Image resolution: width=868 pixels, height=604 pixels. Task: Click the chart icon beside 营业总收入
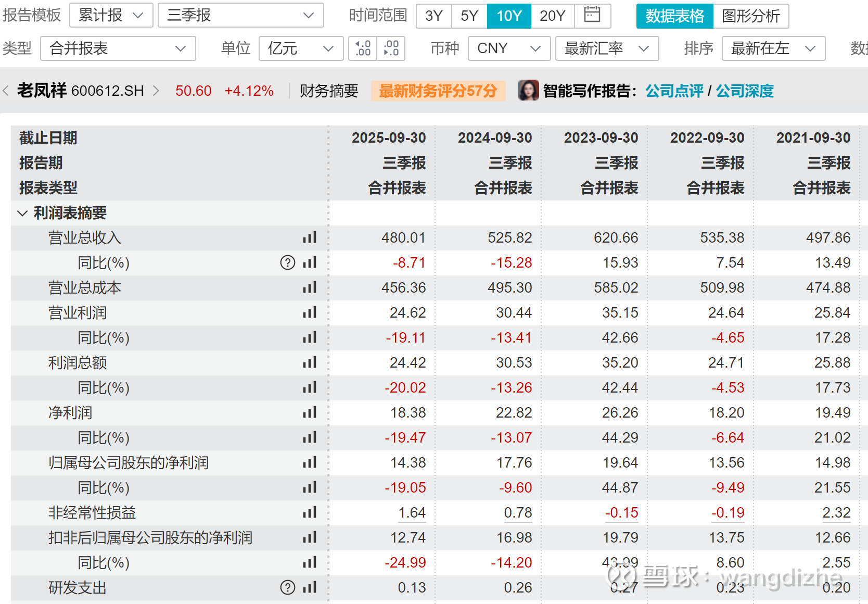[x=310, y=238]
